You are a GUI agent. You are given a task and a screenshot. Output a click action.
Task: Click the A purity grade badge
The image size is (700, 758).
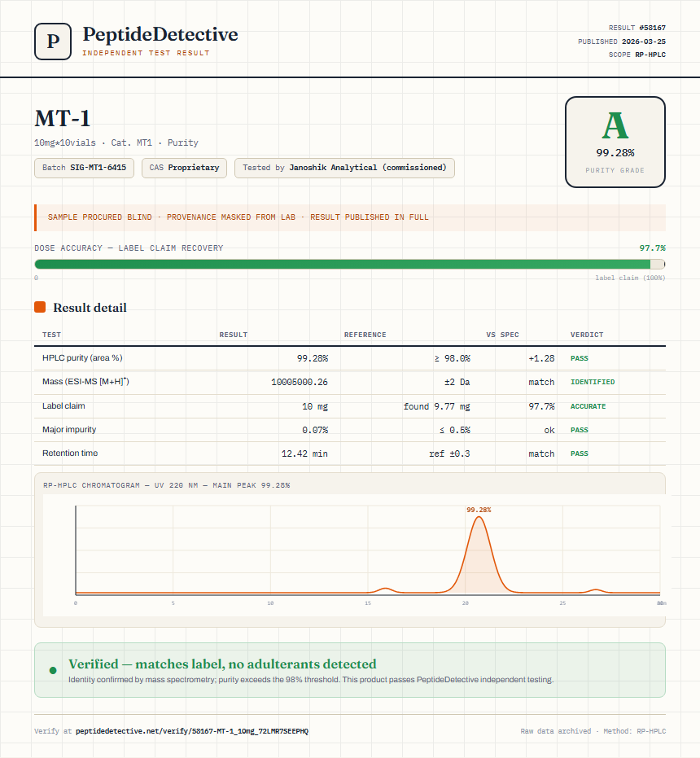click(615, 142)
